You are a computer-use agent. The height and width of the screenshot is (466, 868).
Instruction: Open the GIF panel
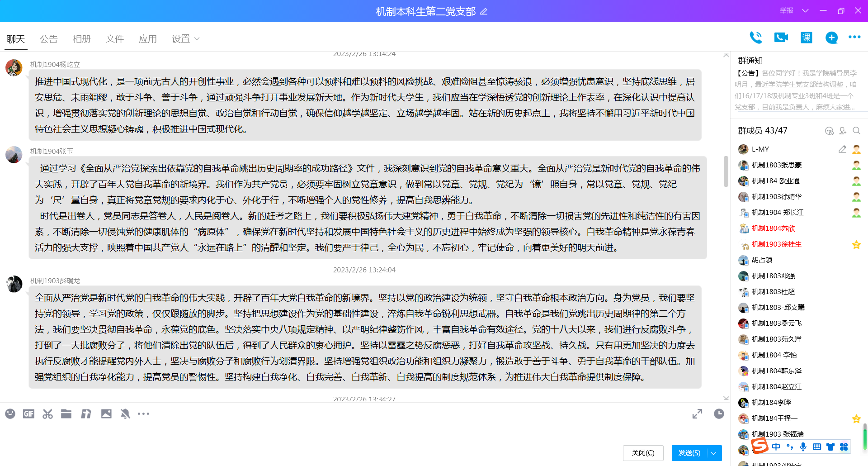tap(28, 414)
